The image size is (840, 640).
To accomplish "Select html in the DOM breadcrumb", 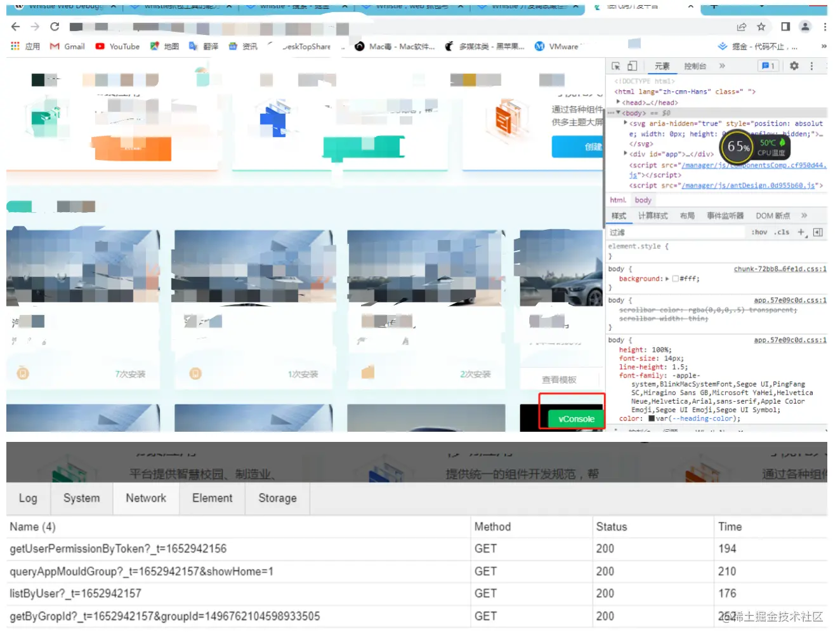I will point(617,200).
